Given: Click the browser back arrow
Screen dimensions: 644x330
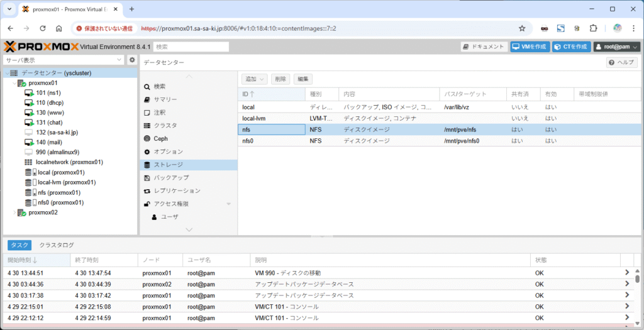Looking at the screenshot, I should click(x=11, y=28).
